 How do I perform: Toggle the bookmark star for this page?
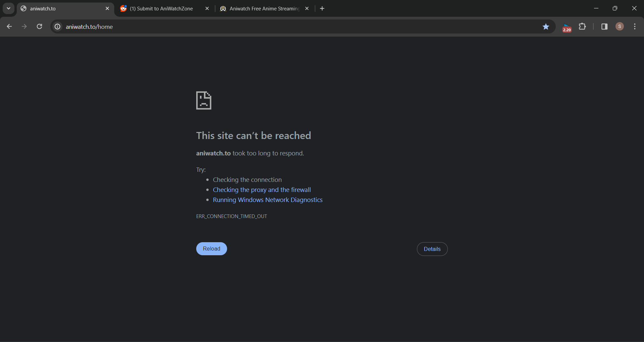(546, 26)
